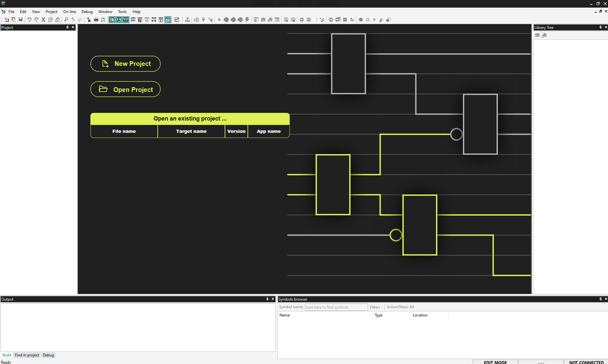
Task: Open the Project menu
Action: click(51, 12)
